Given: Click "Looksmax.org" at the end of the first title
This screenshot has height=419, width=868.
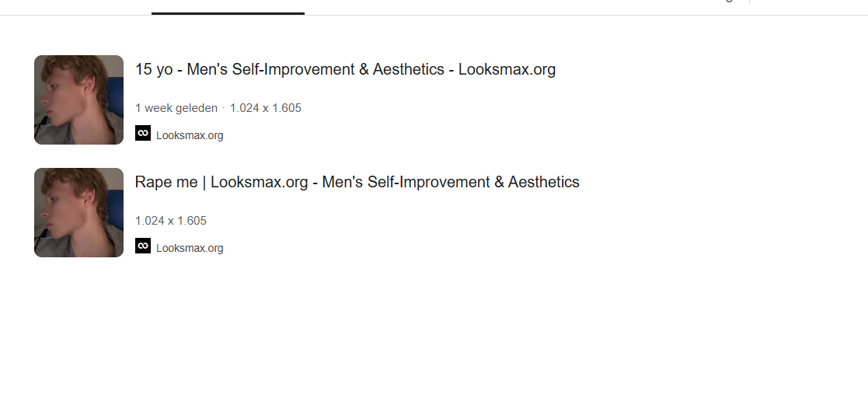Looking at the screenshot, I should 507,69.
